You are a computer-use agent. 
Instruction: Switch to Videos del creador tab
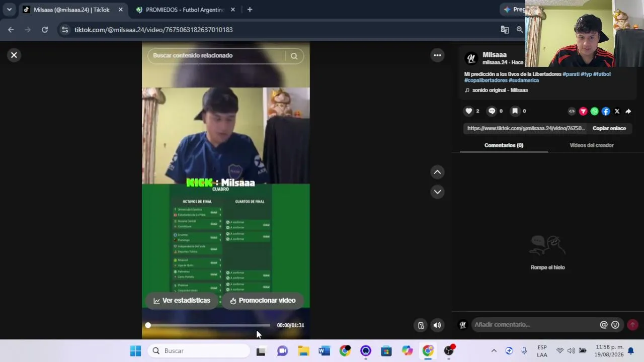click(592, 145)
